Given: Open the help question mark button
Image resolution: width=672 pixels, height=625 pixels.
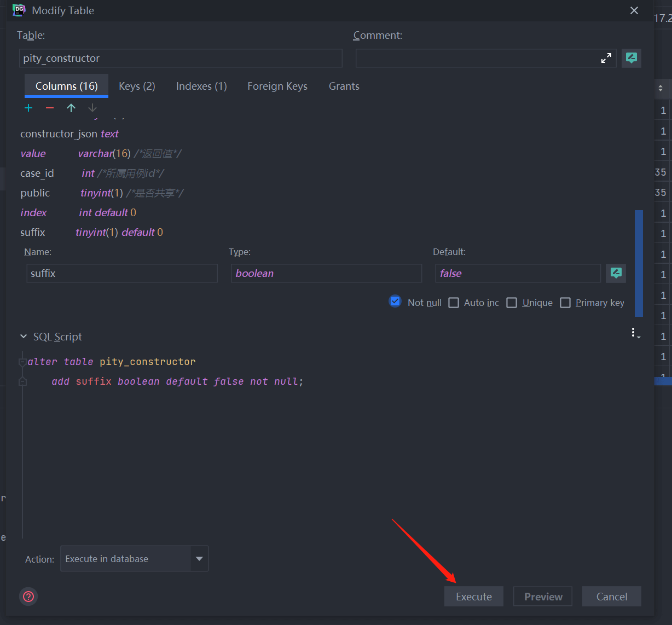Looking at the screenshot, I should 28,597.
